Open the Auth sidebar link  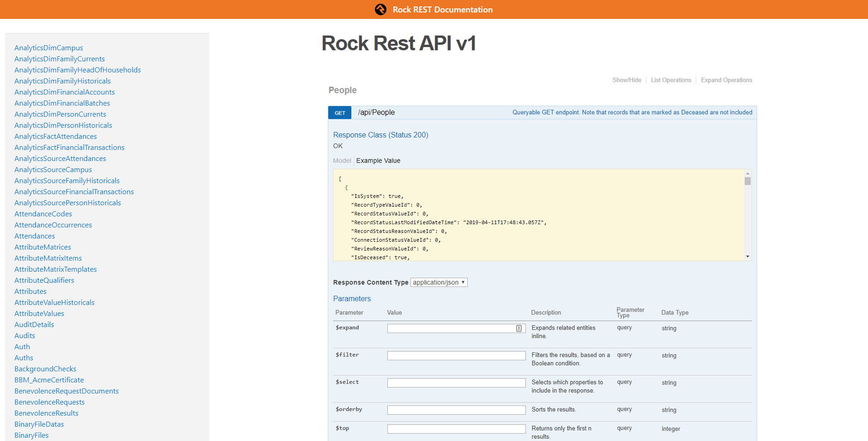[22, 346]
